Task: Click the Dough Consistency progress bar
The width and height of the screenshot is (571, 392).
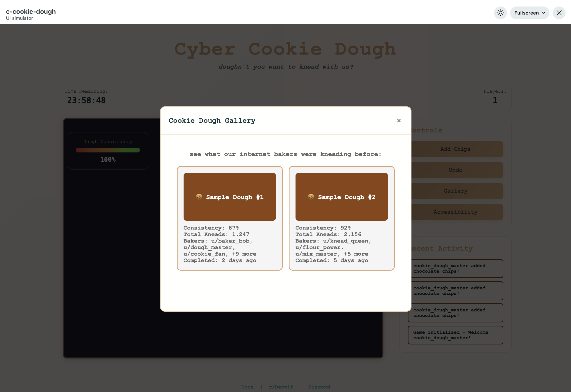Action: pyautogui.click(x=108, y=150)
